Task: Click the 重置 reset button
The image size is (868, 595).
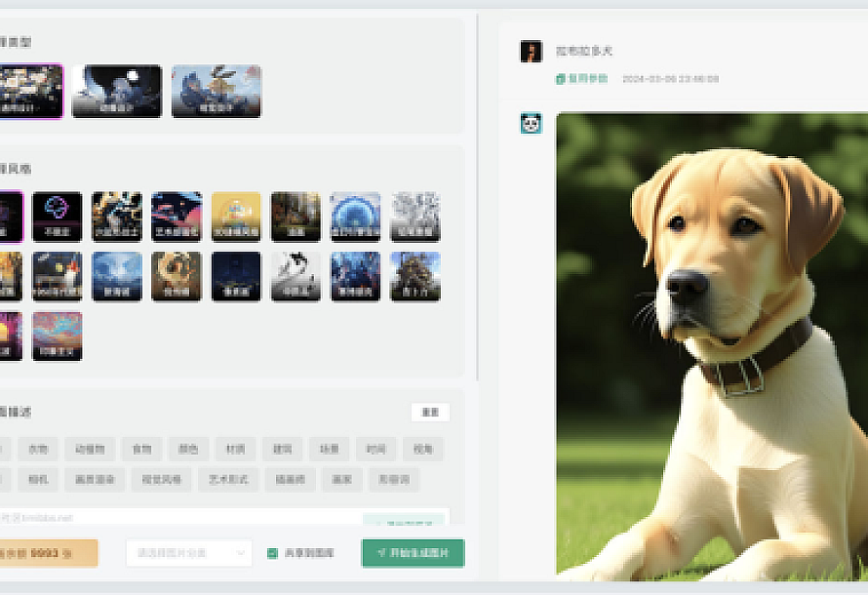Action: pyautogui.click(x=430, y=412)
